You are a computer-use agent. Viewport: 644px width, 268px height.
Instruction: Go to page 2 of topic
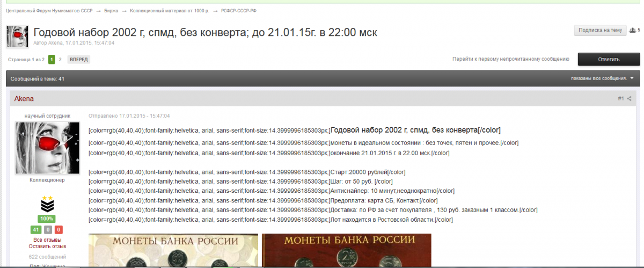[60, 60]
